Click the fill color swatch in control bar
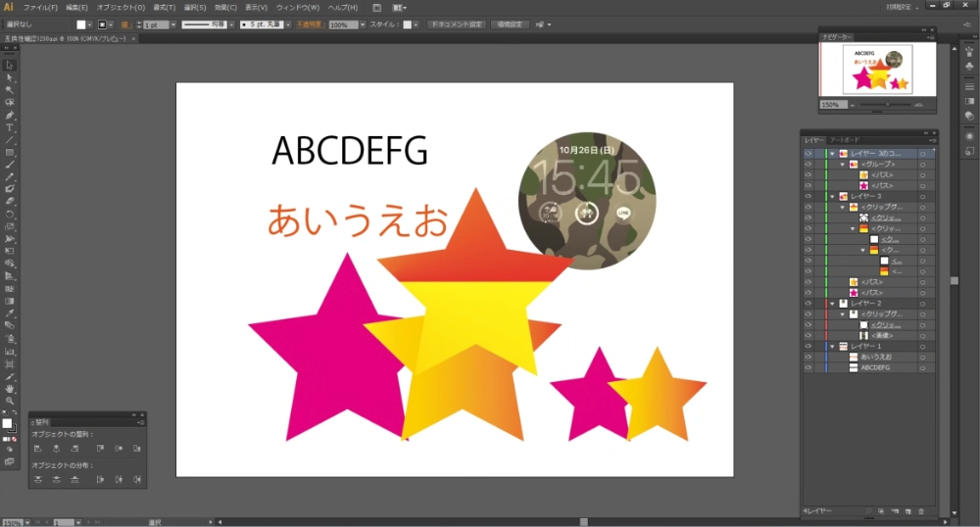Viewport: 980px width, 527px height. pos(82,24)
